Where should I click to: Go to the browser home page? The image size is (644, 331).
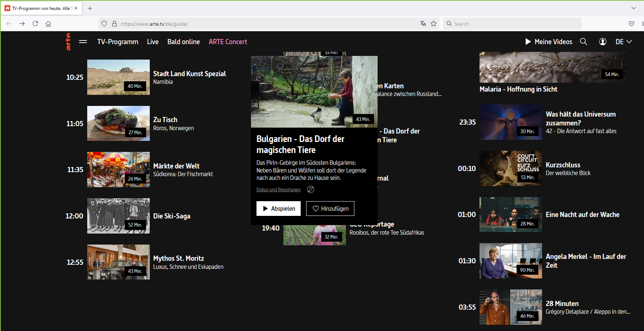(48, 24)
